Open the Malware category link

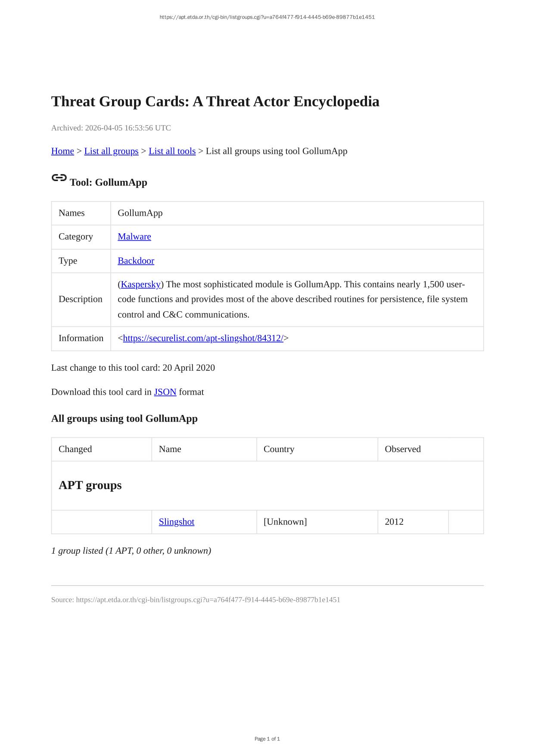coord(134,237)
